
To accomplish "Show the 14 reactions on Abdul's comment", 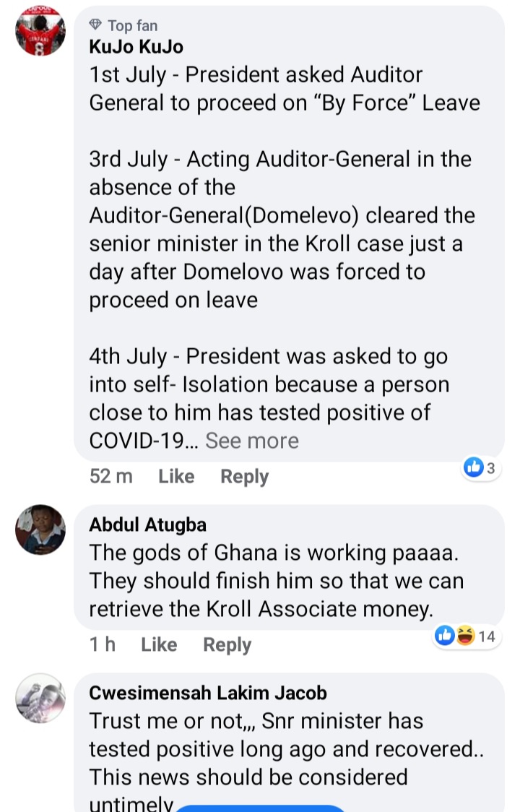I will pyautogui.click(x=465, y=636).
